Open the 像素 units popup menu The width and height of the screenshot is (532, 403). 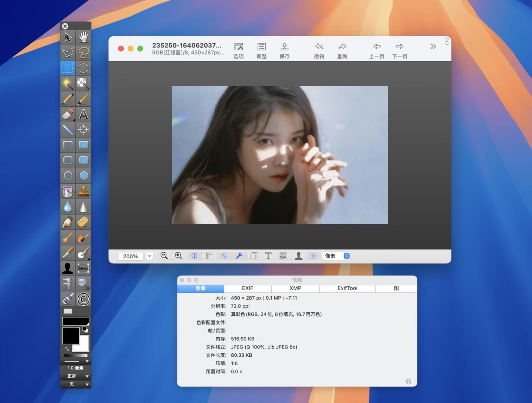tap(336, 256)
